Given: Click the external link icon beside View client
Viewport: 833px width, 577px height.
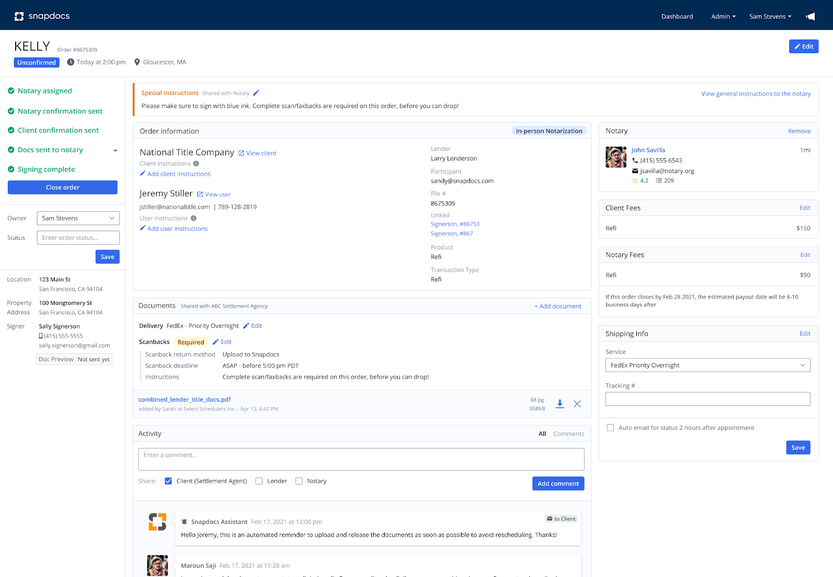Looking at the screenshot, I should (x=241, y=153).
